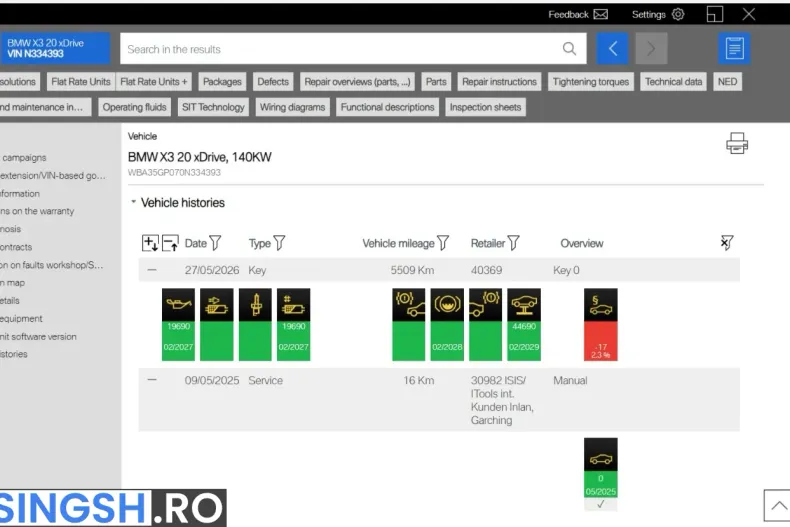The height and width of the screenshot is (527, 790).
Task: Select the microfilter tile beside oil service
Action: pos(217,324)
